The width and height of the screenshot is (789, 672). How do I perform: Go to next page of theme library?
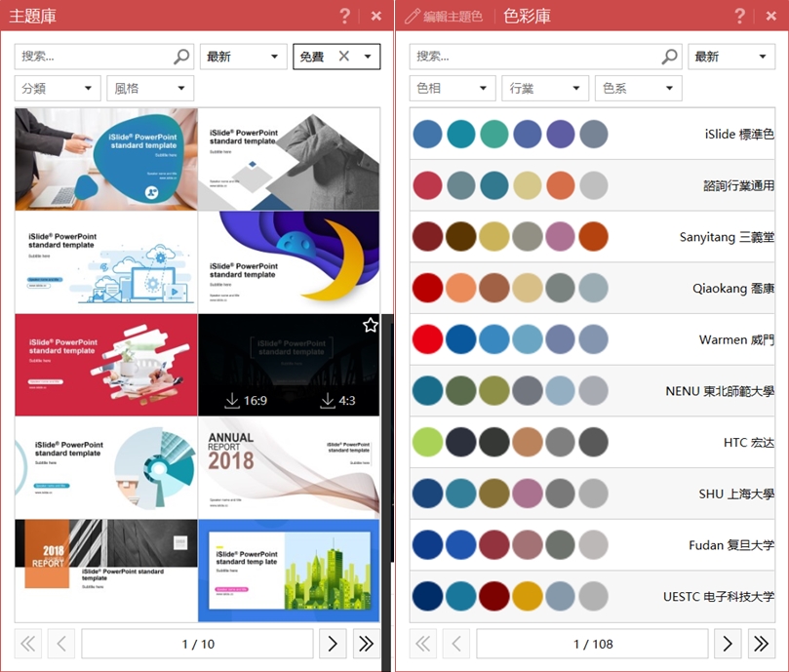(333, 644)
